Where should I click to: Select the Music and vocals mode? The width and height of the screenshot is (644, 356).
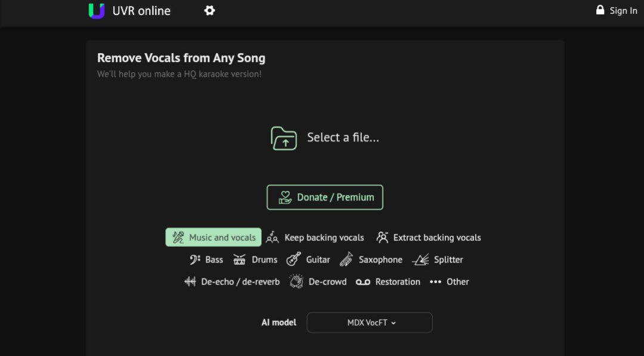coord(213,237)
